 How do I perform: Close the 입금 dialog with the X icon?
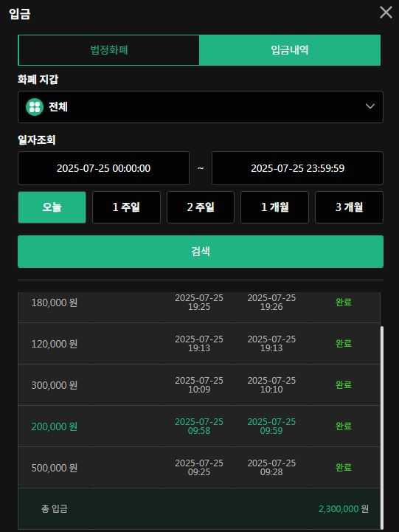(386, 13)
